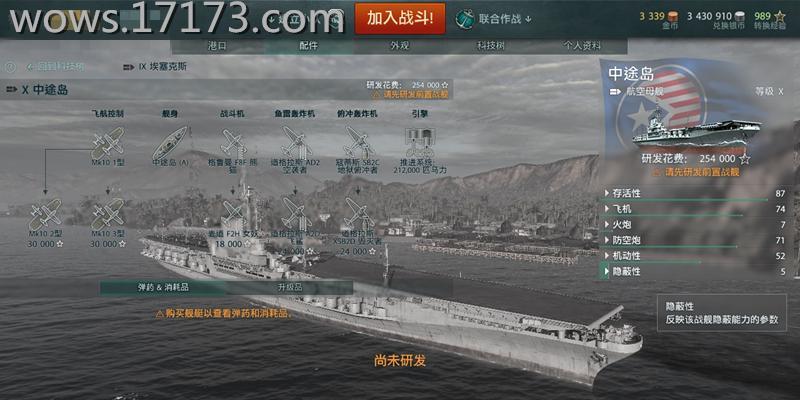The width and height of the screenshot is (800, 400).
Task: Select the 寇蒂斯 SB2C dive bomber icon
Action: pos(358,143)
